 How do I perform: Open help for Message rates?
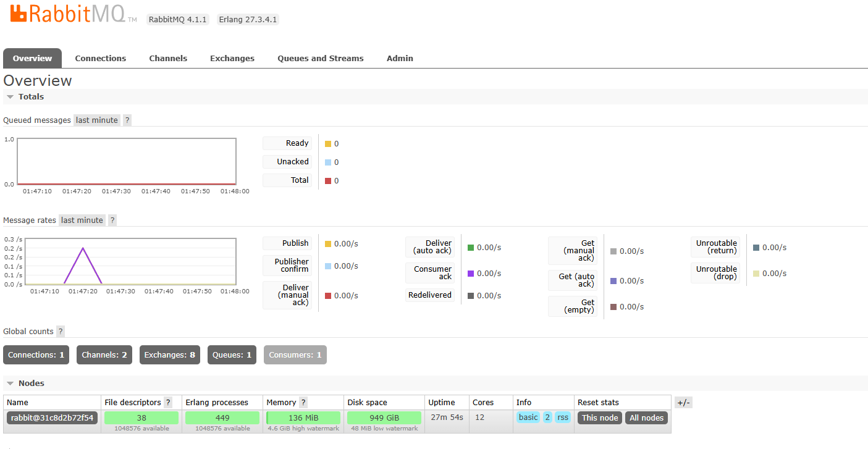[x=112, y=220]
